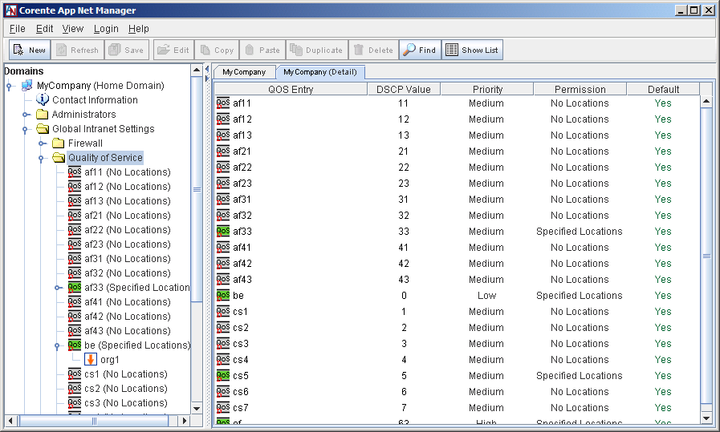Click the Quality of Service folder icon

pos(59,158)
